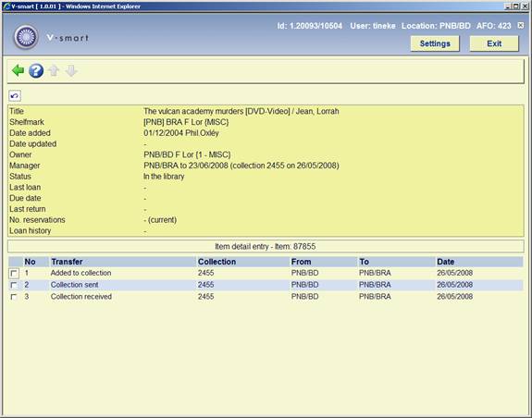Image resolution: width=532 pixels, height=418 pixels.
Task: Click the Date column header
Action: pyautogui.click(x=445, y=262)
